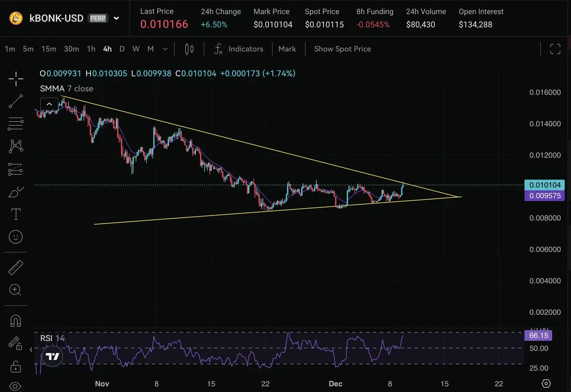Click the Mark price button
The image size is (571, 392).
point(287,49)
